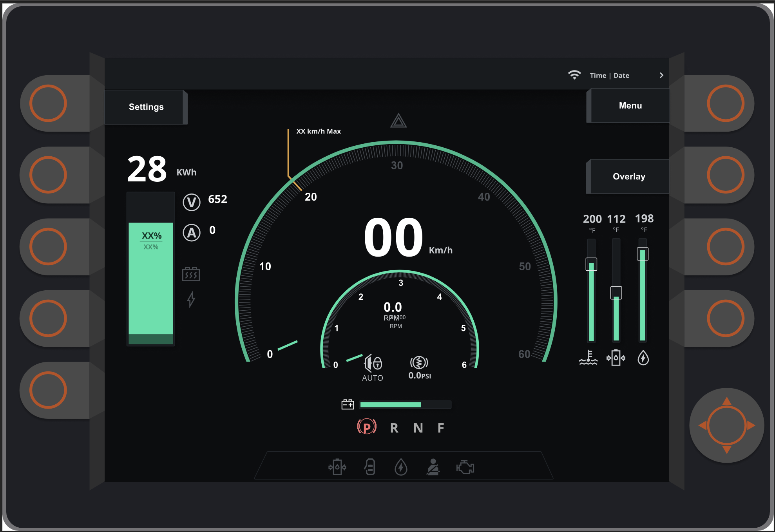
Task: Click the AUTO door lock icon
Action: click(x=373, y=363)
